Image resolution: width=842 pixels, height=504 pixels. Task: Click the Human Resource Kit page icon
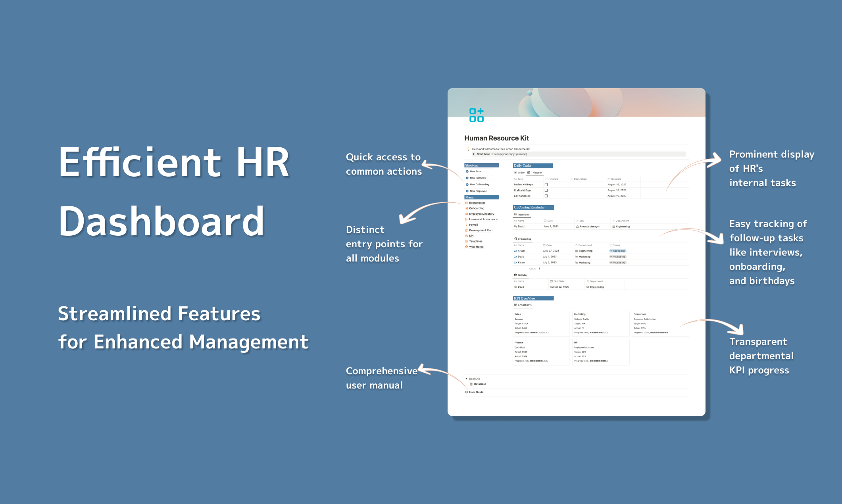(476, 115)
